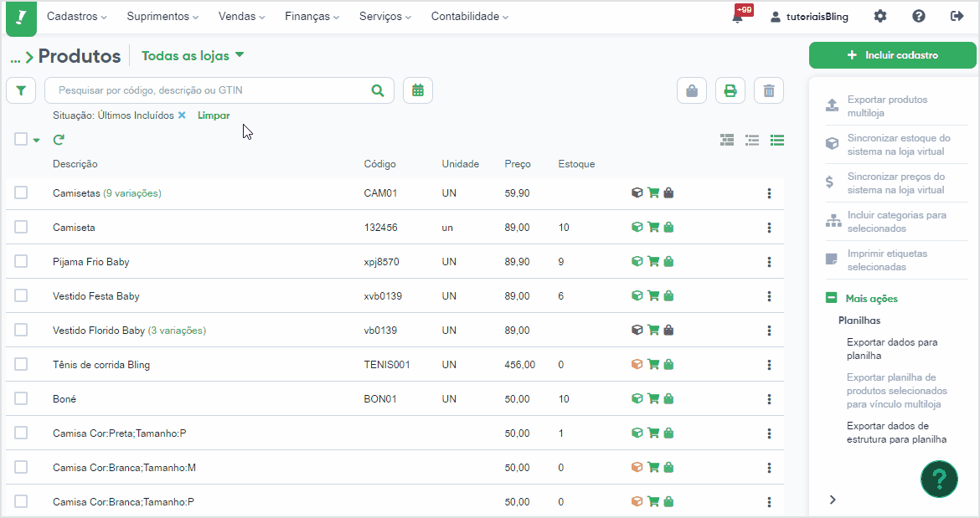Image resolution: width=980 pixels, height=518 pixels.
Task: Open the settings gear icon
Action: [x=880, y=16]
